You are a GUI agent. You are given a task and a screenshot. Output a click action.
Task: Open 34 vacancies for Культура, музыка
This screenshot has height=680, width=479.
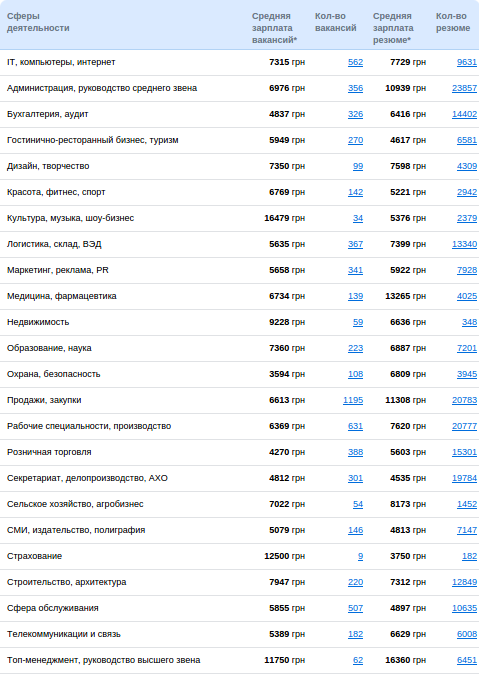click(358, 219)
